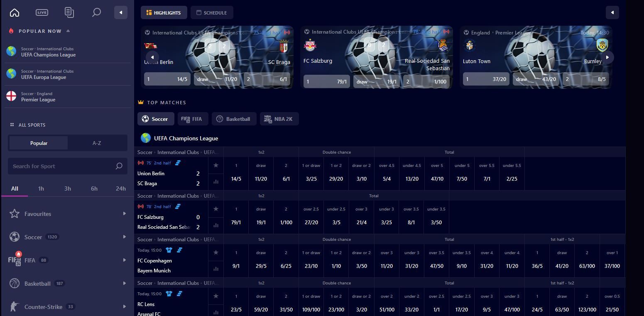
Task: Select 6/1 SC Braga win odds in table
Action: pos(286,174)
